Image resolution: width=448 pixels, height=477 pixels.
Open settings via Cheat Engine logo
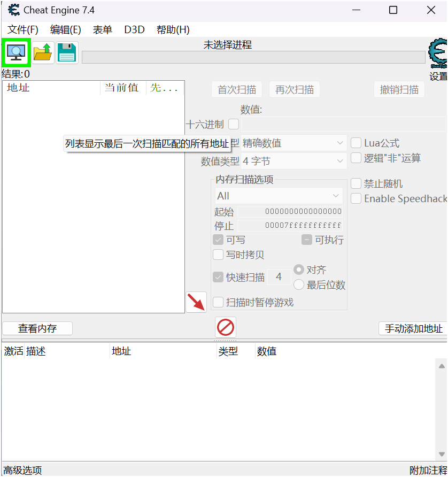(x=438, y=53)
